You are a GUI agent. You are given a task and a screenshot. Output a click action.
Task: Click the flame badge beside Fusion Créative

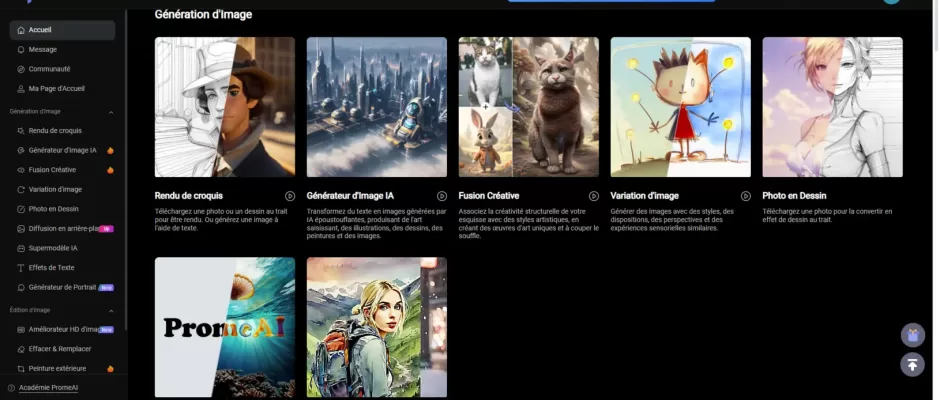coord(110,170)
